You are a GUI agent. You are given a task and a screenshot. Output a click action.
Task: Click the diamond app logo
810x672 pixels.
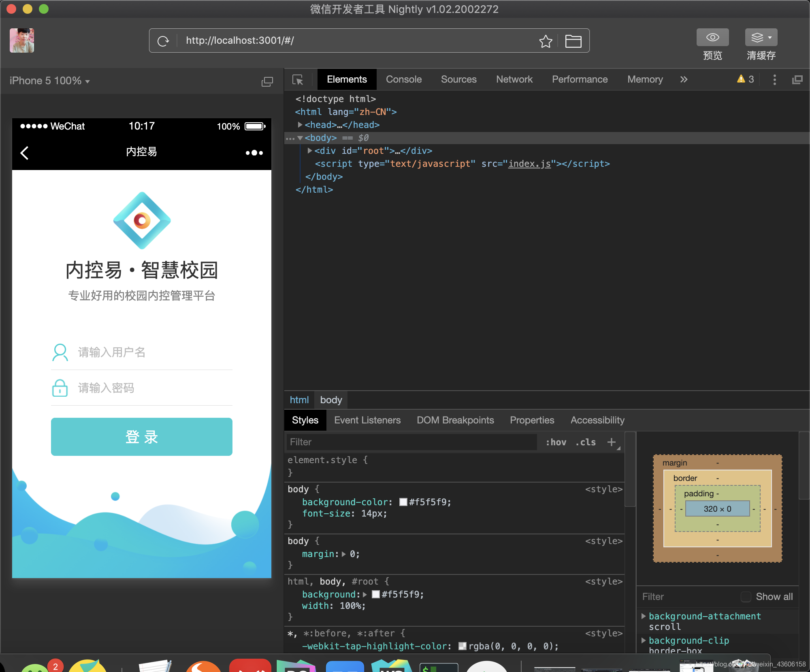pyautogui.click(x=142, y=221)
